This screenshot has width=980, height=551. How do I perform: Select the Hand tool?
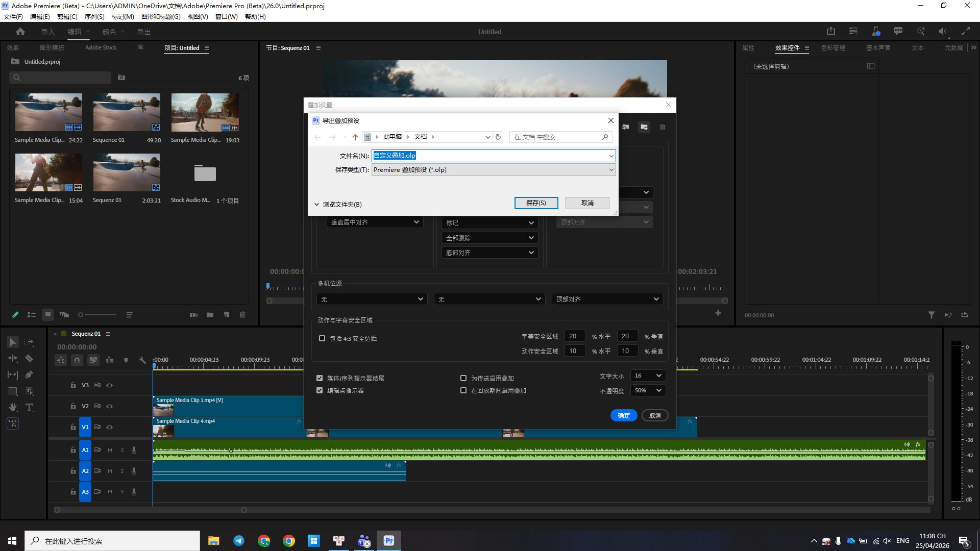tap(13, 408)
